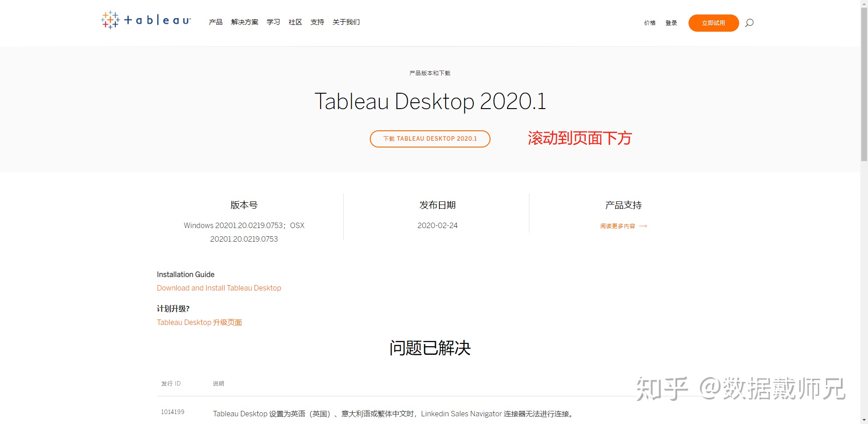This screenshot has width=868, height=424.
Task: Click the scrollbar up arrow
Action: point(864,3)
